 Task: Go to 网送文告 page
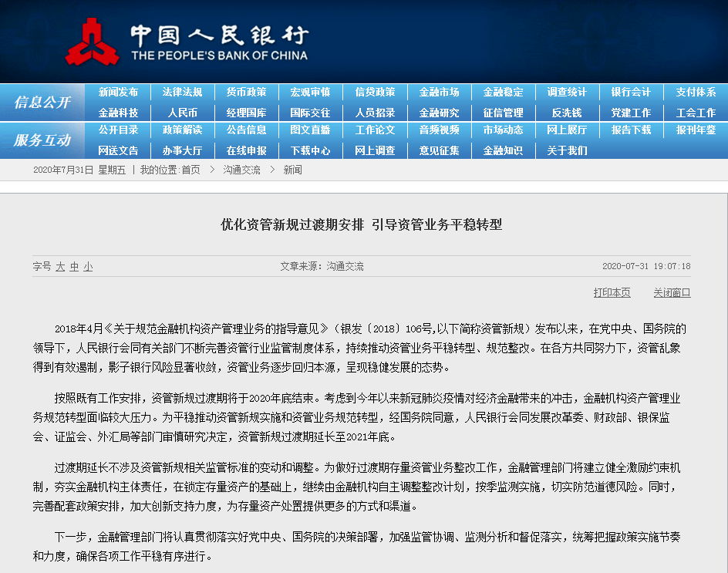(x=119, y=150)
